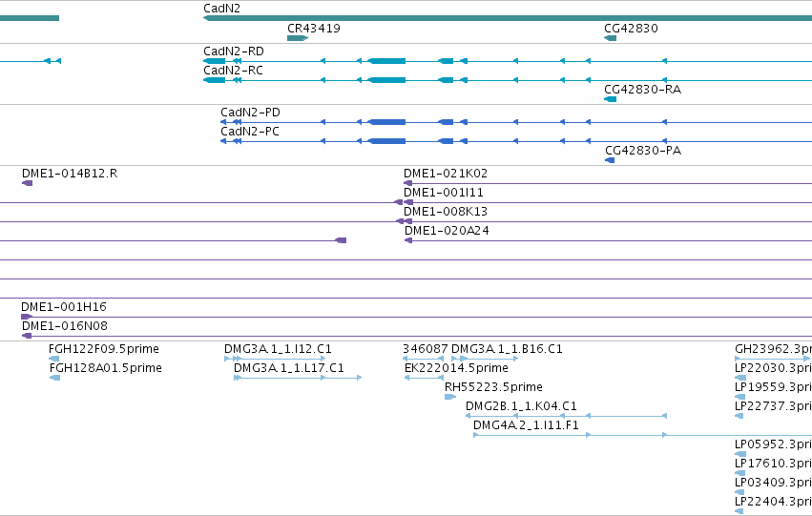Select the large CadN2-PC coding block
Image resolution: width=812 pixels, height=516 pixels.
[x=386, y=141]
